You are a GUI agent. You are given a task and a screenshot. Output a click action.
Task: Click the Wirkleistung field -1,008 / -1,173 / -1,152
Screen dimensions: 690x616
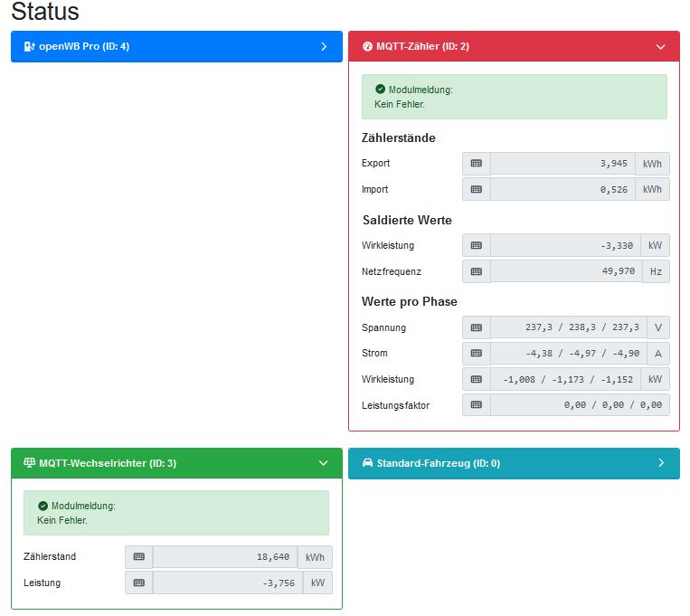[x=565, y=379]
